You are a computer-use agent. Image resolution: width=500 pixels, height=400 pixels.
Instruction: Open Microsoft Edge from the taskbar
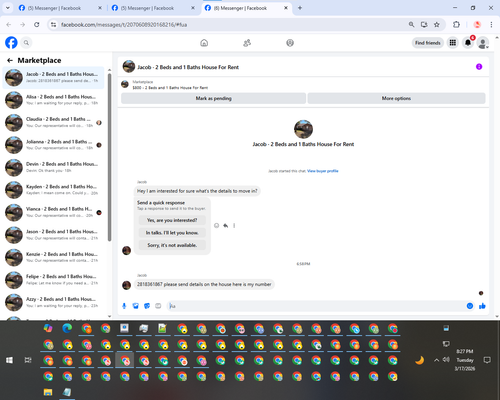pyautogui.click(x=67, y=328)
